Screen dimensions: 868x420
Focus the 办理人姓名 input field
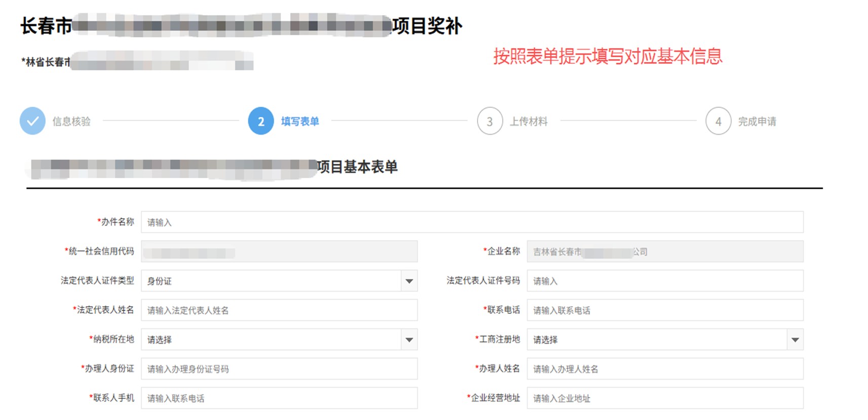tap(664, 369)
